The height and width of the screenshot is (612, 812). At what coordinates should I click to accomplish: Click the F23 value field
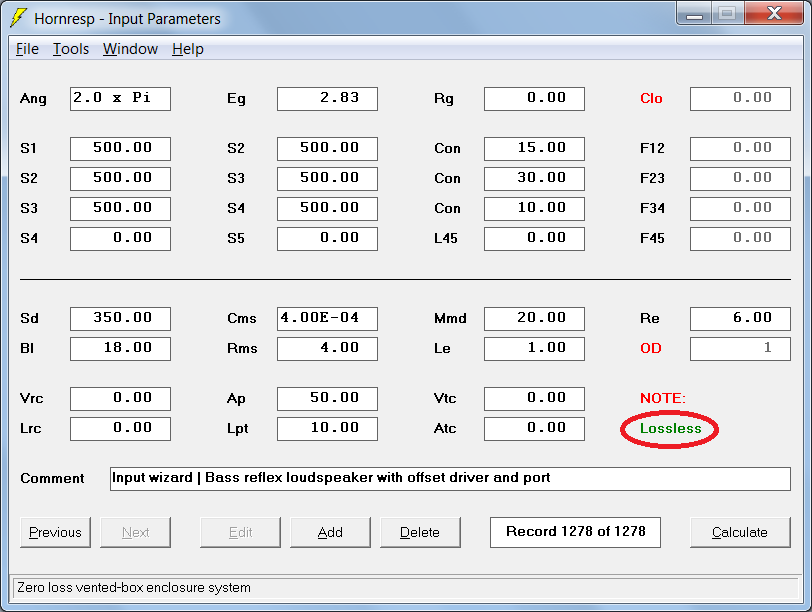click(741, 179)
